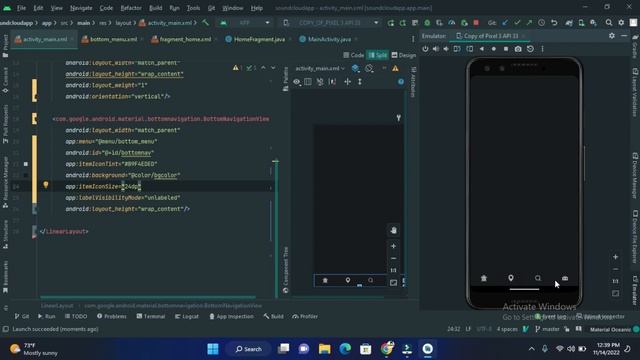Click the Git push arrow icon
Screen dimensions: 640x360
click(529, 23)
